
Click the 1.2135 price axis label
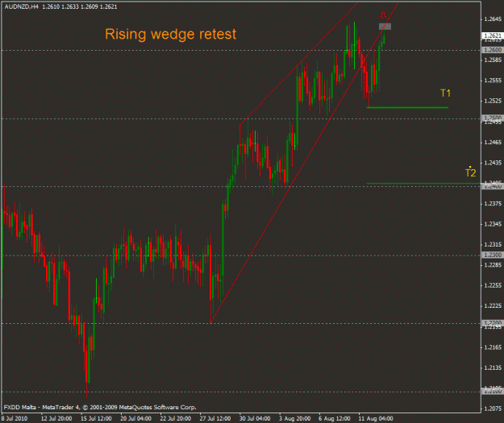click(x=493, y=367)
